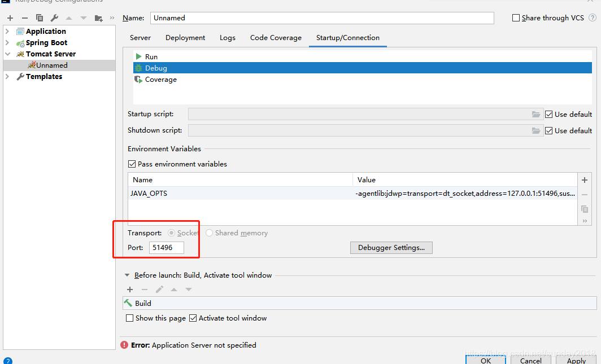The height and width of the screenshot is (364, 601).
Task: Click the Port field showing 51496
Action: click(x=167, y=248)
